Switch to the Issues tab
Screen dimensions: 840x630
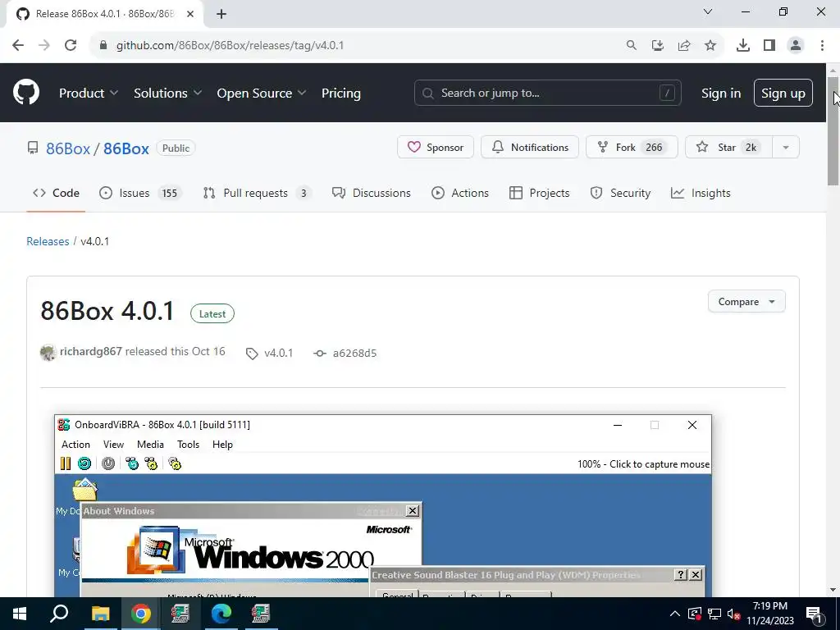pos(140,193)
